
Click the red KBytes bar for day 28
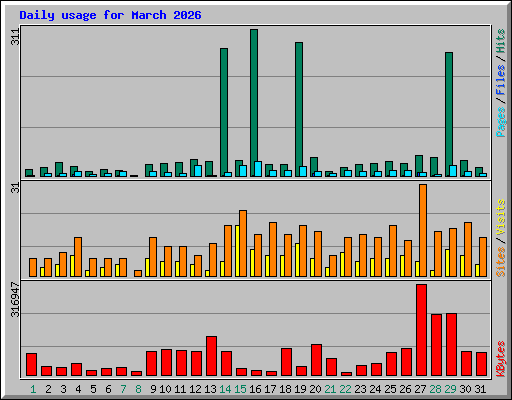click(x=436, y=345)
